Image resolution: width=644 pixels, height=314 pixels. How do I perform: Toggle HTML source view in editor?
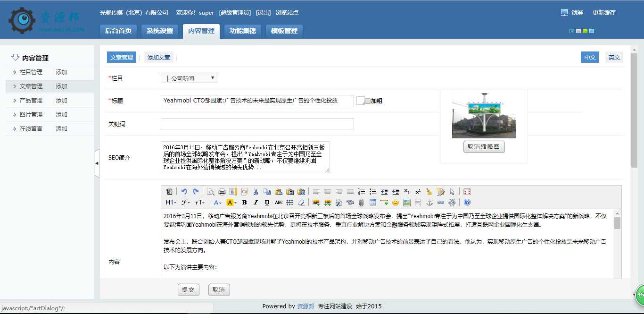169,192
